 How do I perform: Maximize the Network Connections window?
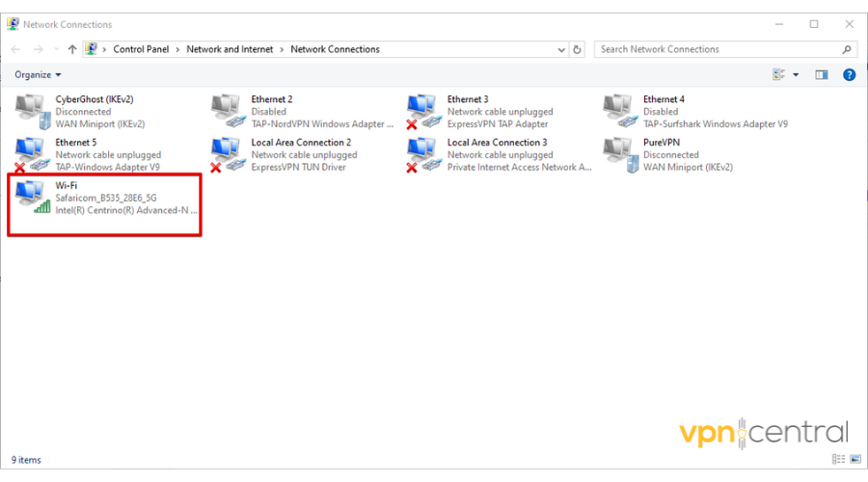click(814, 24)
